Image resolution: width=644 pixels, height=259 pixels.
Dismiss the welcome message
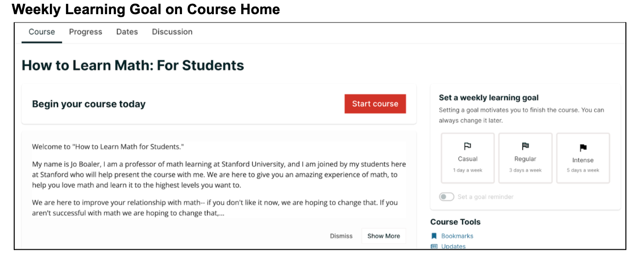pyautogui.click(x=341, y=236)
